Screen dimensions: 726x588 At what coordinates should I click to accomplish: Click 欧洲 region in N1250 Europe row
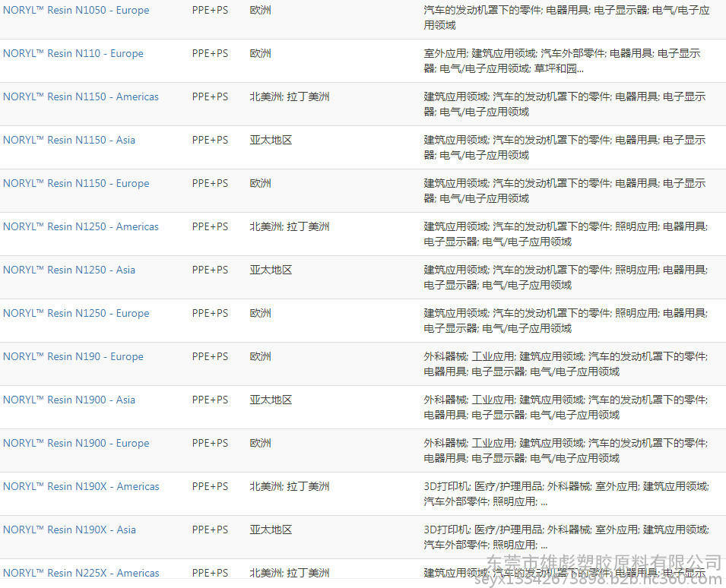pyautogui.click(x=260, y=314)
